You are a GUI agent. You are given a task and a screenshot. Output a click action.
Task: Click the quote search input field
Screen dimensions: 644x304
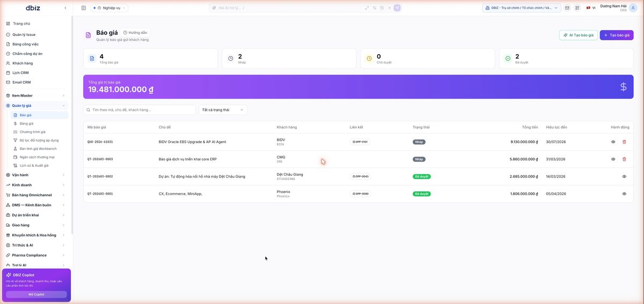pos(140,110)
